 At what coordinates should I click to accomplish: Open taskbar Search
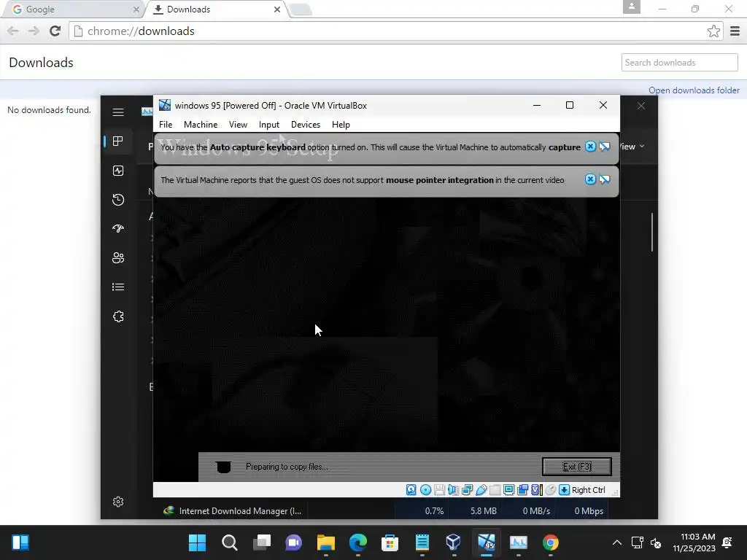[229, 542]
